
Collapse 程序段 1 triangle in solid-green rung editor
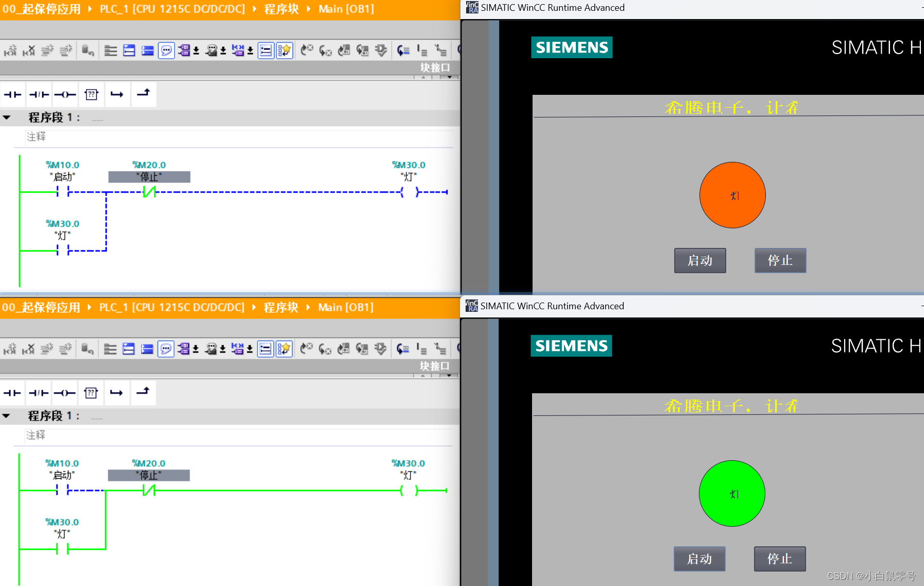coord(6,416)
